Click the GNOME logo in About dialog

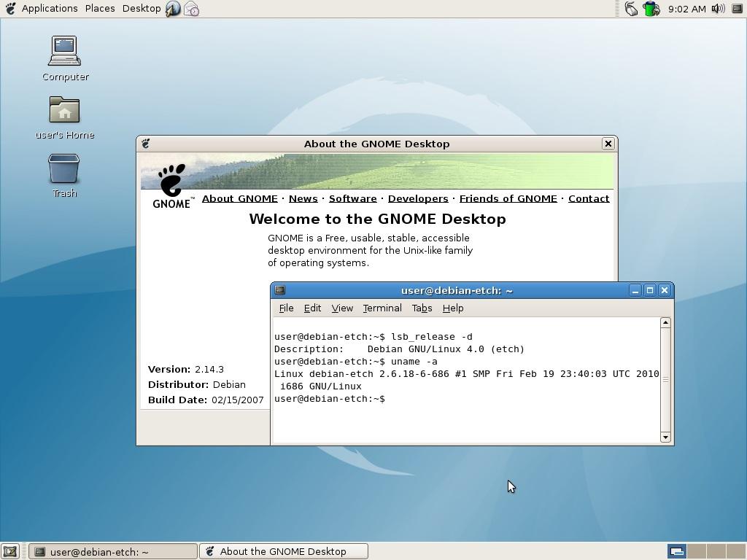pos(172,187)
